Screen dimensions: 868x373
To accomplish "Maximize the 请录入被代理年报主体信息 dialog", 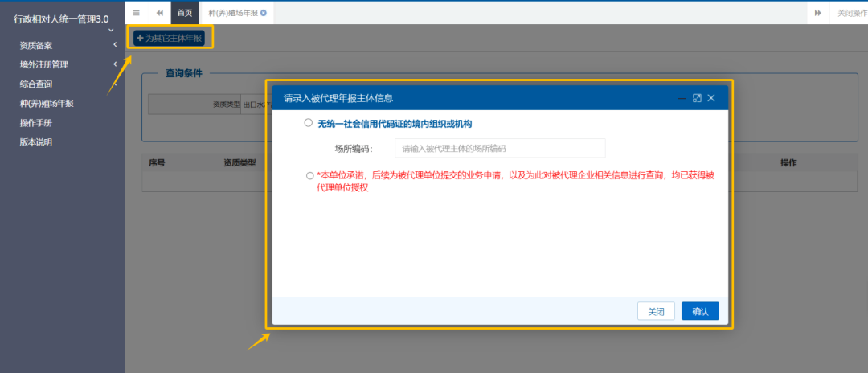I will (697, 98).
